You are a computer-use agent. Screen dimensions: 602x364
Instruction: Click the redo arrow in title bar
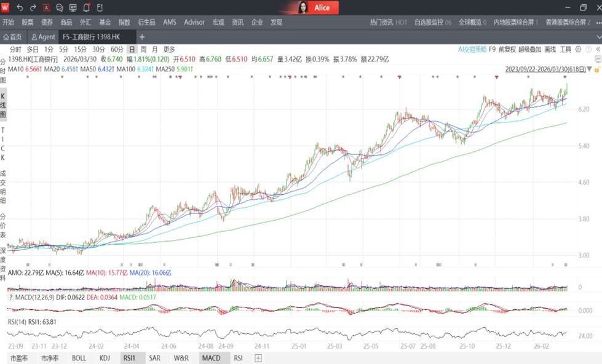(33, 7)
